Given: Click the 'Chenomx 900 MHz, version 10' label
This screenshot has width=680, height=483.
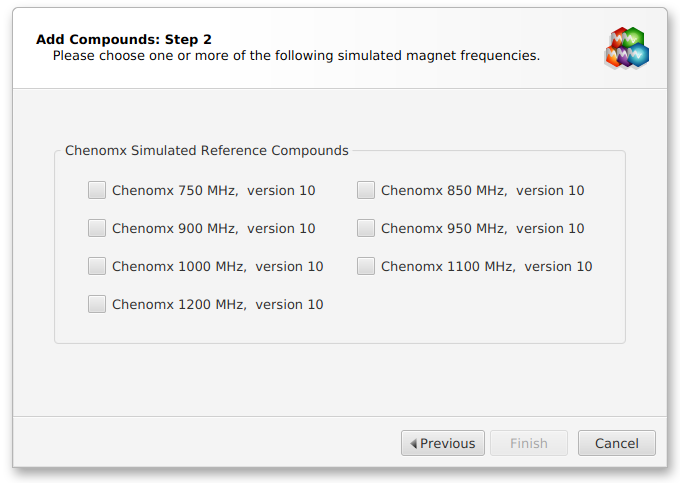Looking at the screenshot, I should point(213,228).
